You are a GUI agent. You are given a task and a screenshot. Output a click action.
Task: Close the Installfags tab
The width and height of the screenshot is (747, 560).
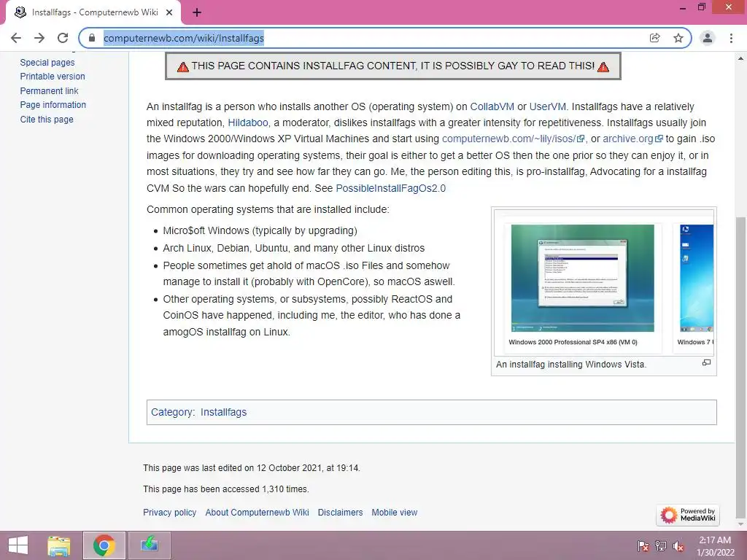coord(169,12)
